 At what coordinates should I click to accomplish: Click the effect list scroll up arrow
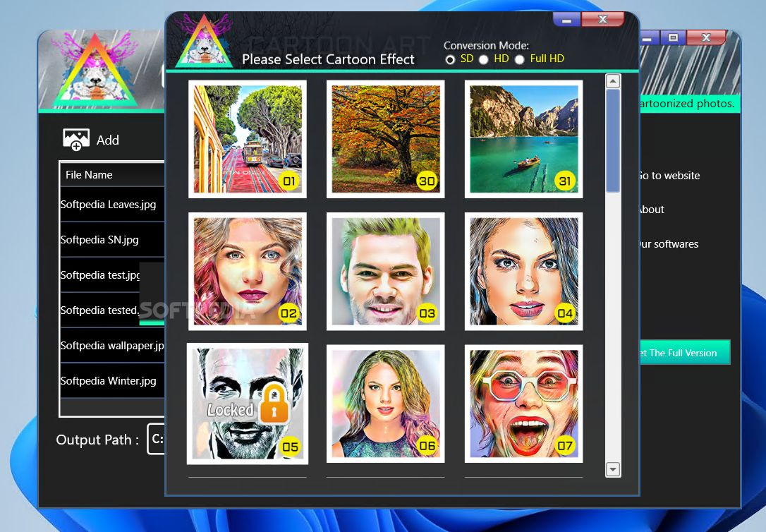(x=613, y=81)
